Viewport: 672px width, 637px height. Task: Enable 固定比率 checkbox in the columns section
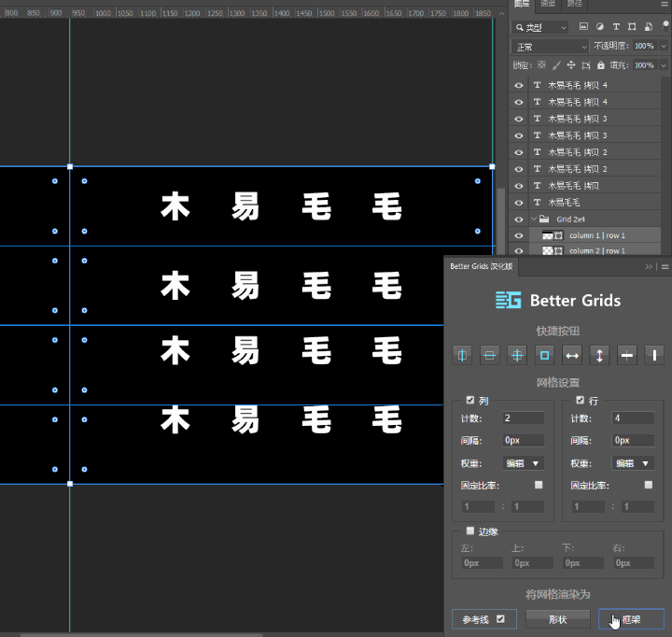[x=539, y=485]
